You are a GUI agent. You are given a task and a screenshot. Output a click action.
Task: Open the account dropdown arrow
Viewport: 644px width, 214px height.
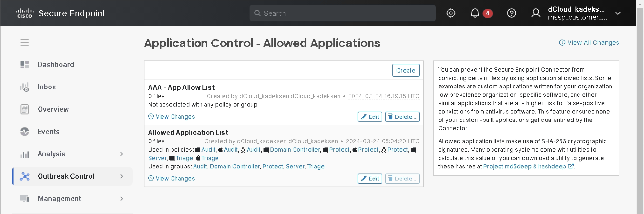[618, 13]
